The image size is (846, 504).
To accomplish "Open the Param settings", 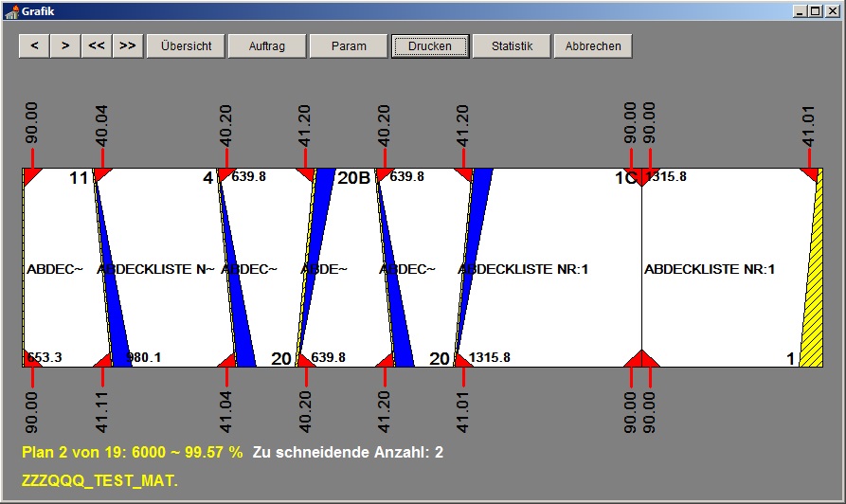I will pos(349,46).
